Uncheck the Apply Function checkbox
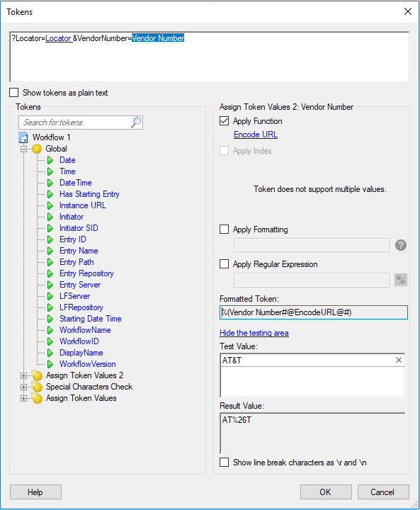The height and width of the screenshot is (510, 420). click(224, 121)
